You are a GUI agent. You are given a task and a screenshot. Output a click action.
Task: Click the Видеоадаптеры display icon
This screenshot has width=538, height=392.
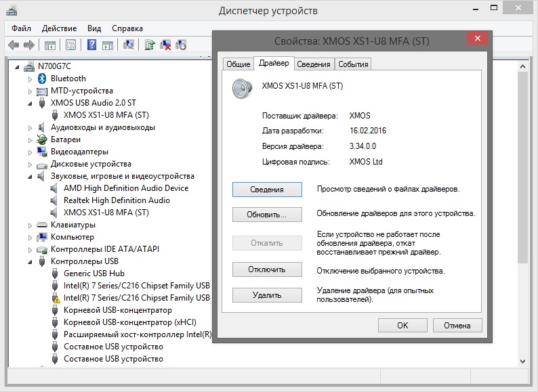pyautogui.click(x=42, y=152)
